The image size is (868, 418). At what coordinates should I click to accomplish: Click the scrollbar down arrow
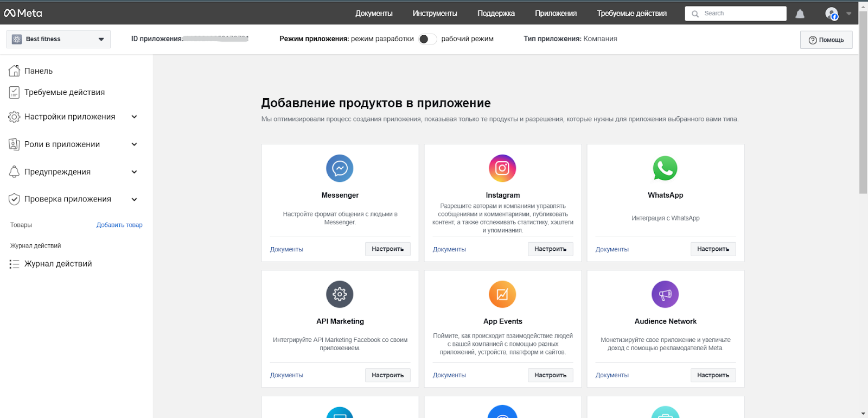click(863, 414)
